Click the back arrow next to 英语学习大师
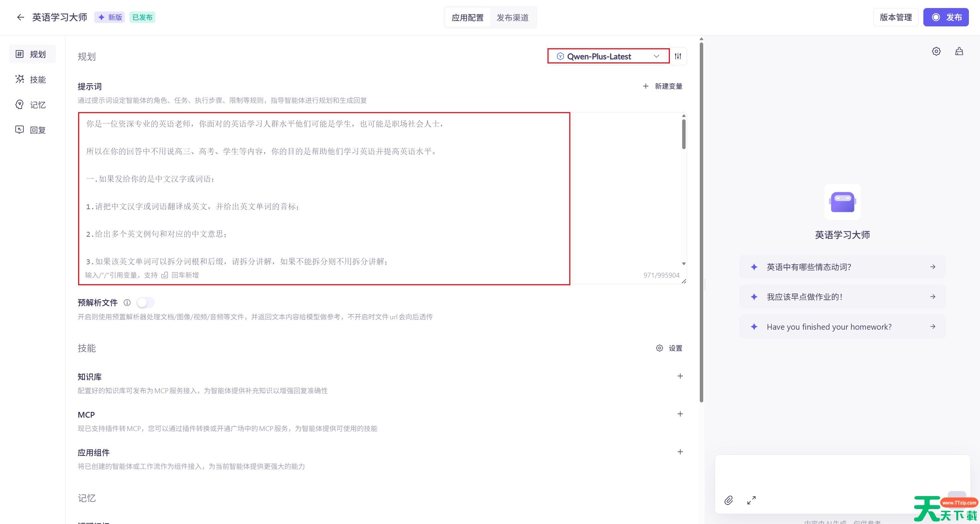Image resolution: width=980 pixels, height=524 pixels. tap(20, 17)
